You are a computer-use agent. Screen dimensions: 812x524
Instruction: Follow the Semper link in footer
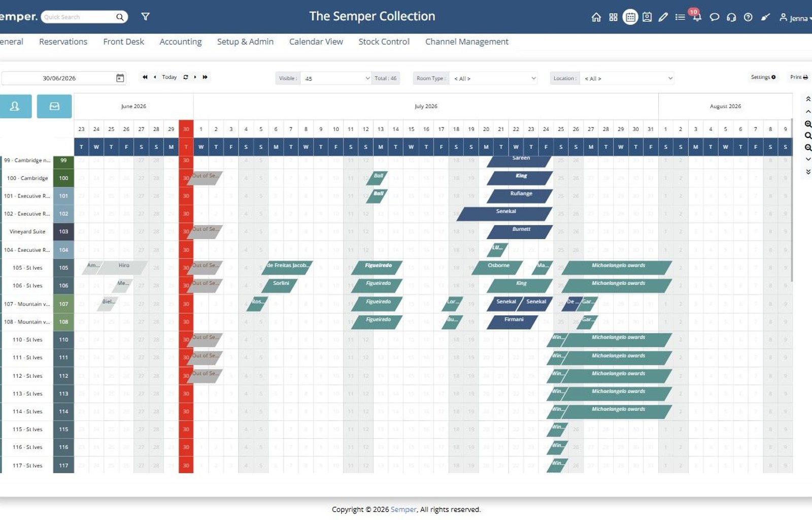pyautogui.click(x=403, y=509)
